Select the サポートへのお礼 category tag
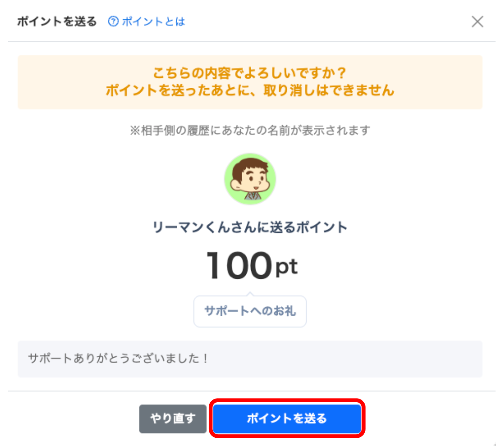 tap(250, 311)
